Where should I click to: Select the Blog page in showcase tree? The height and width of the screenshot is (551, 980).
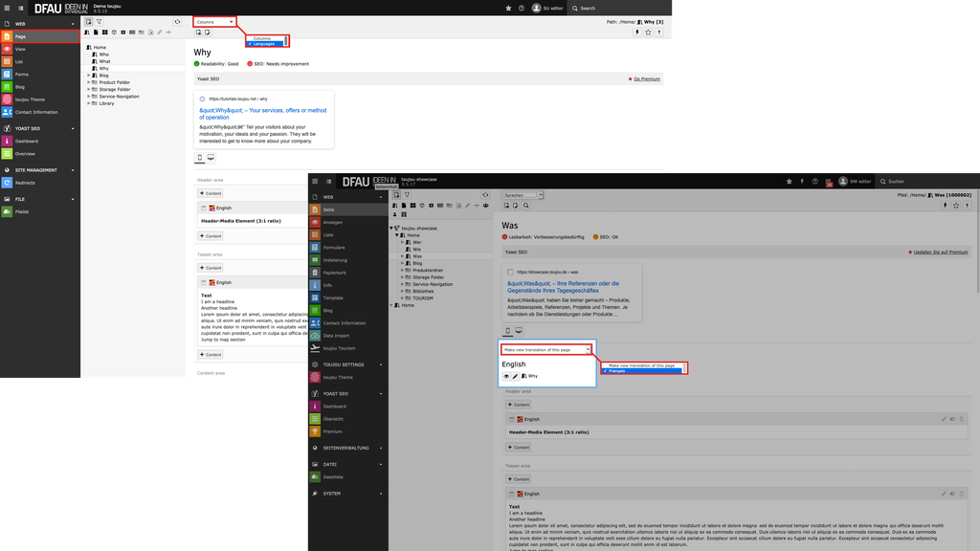pyautogui.click(x=416, y=263)
